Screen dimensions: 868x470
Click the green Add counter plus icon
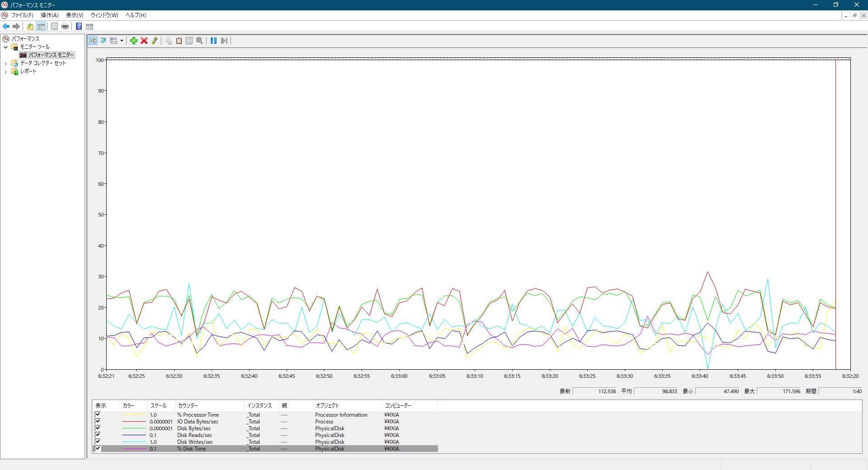click(134, 41)
